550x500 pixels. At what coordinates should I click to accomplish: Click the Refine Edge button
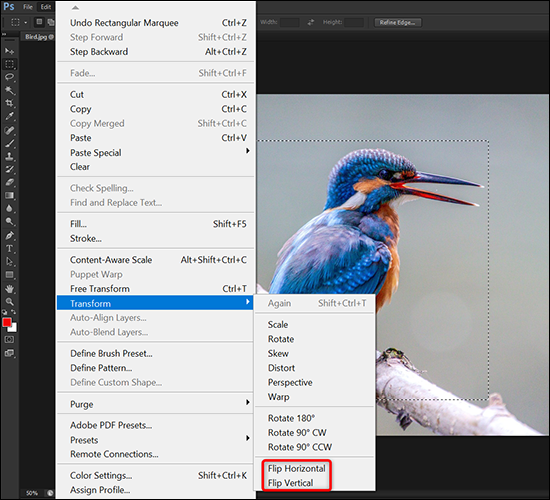click(x=398, y=22)
